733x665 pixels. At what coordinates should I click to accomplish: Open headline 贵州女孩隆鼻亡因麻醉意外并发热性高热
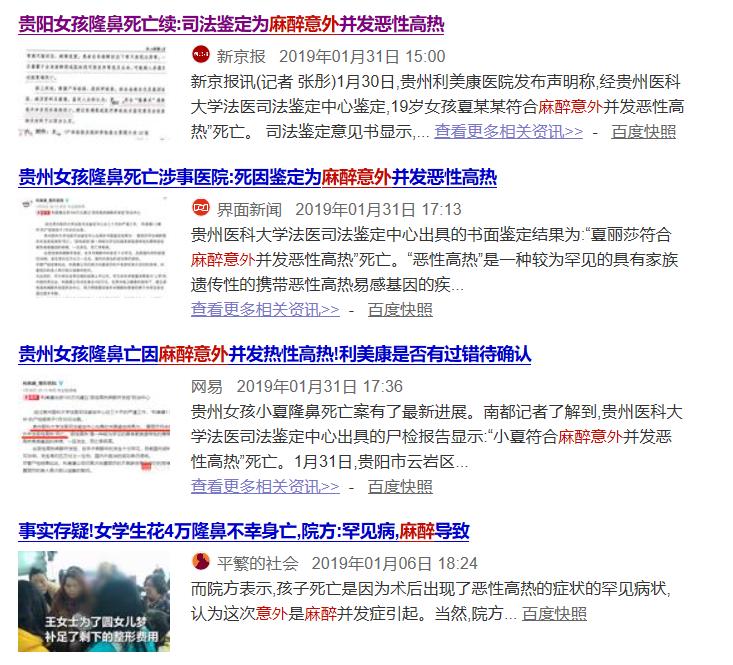(x=274, y=355)
